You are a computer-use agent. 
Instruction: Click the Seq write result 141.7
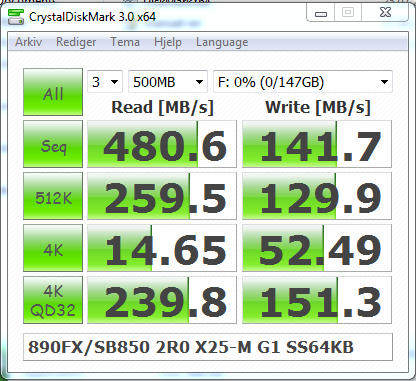coord(317,144)
